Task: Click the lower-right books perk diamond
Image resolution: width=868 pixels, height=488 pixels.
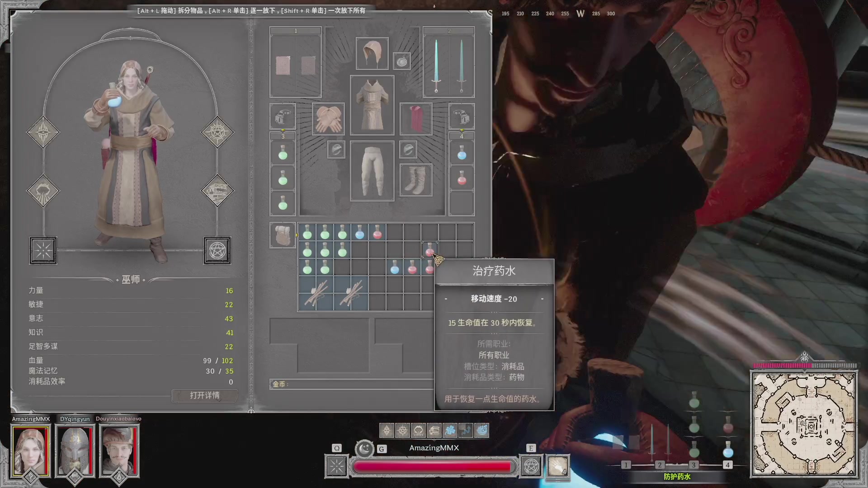Action: click(x=217, y=191)
